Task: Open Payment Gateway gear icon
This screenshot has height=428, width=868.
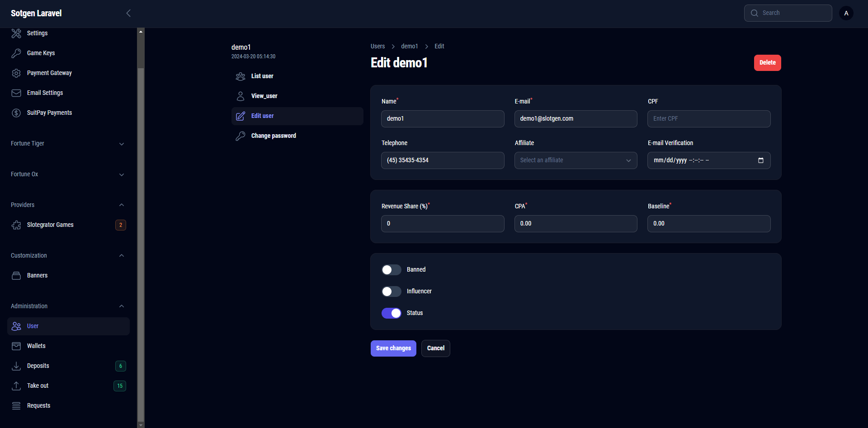Action: click(x=16, y=73)
